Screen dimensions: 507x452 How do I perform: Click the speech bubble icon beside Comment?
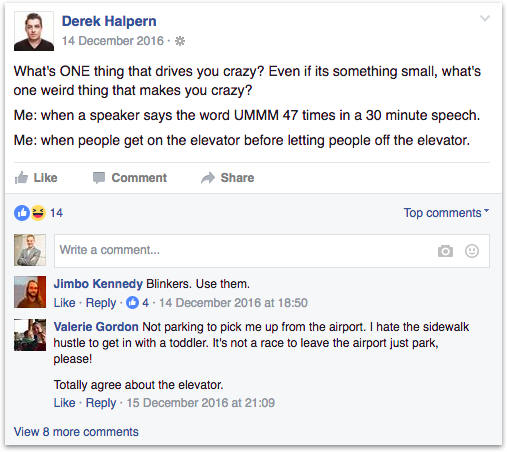99,178
